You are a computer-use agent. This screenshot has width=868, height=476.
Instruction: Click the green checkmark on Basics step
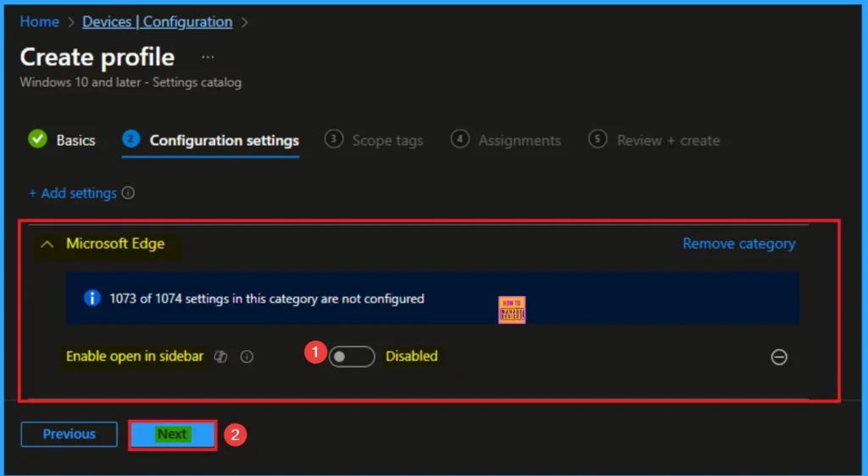(x=37, y=139)
